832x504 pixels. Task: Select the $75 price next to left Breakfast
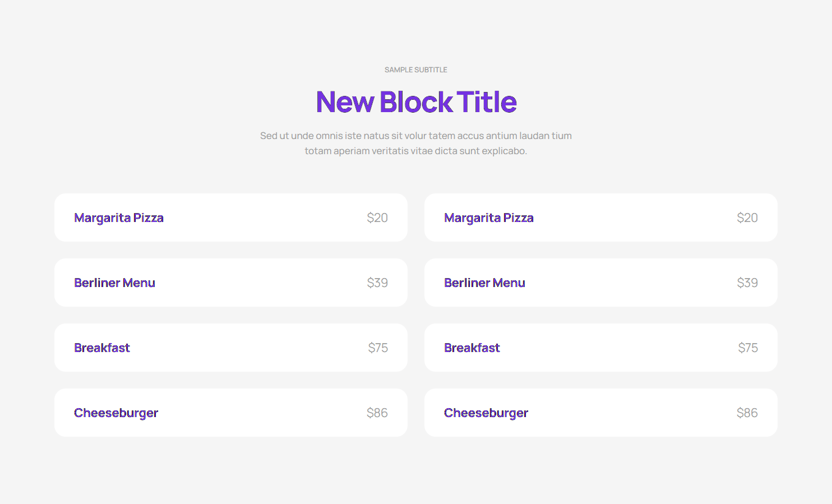coord(378,348)
